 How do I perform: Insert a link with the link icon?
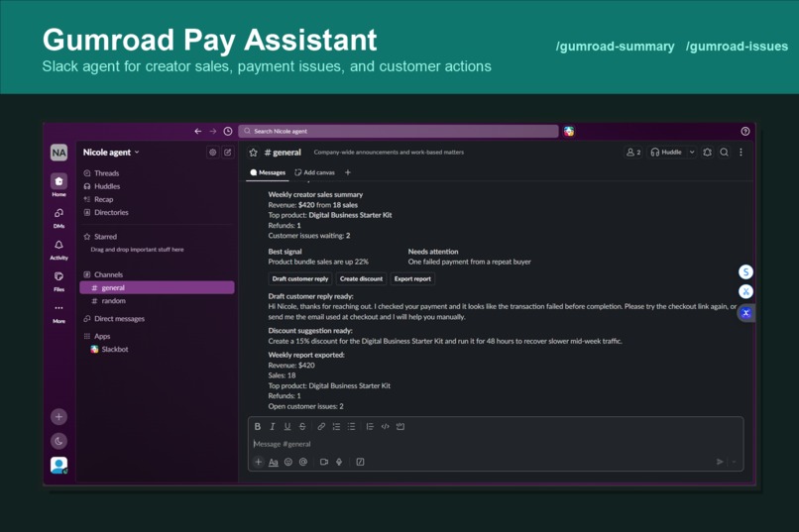tap(321, 427)
